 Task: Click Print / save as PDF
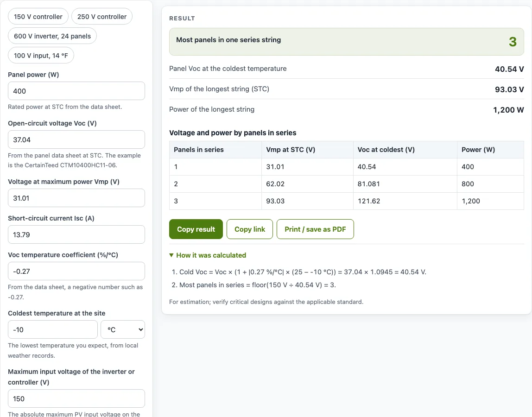[x=315, y=229]
